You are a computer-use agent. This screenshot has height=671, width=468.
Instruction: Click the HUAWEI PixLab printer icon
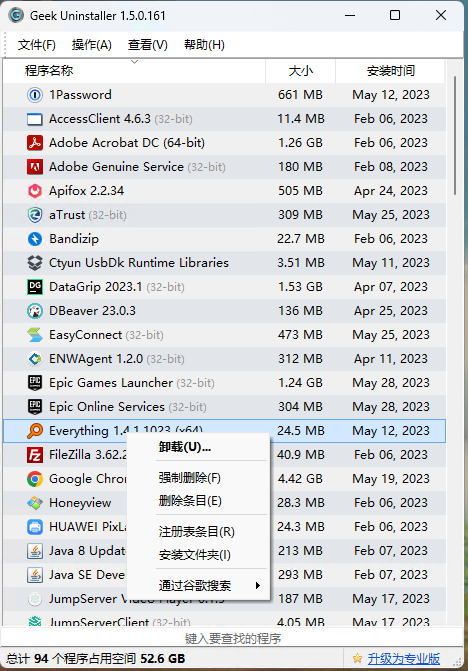click(35, 526)
